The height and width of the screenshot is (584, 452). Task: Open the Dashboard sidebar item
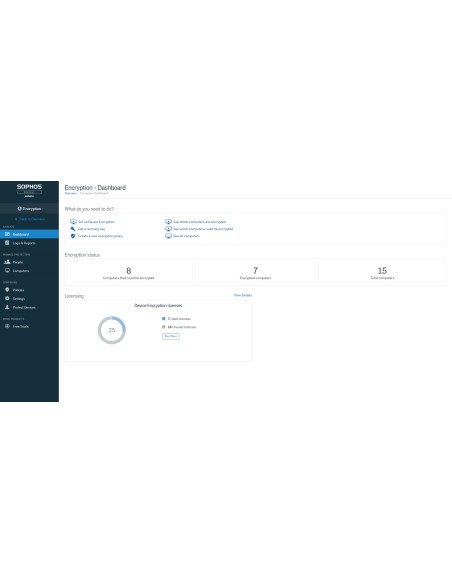click(x=29, y=234)
